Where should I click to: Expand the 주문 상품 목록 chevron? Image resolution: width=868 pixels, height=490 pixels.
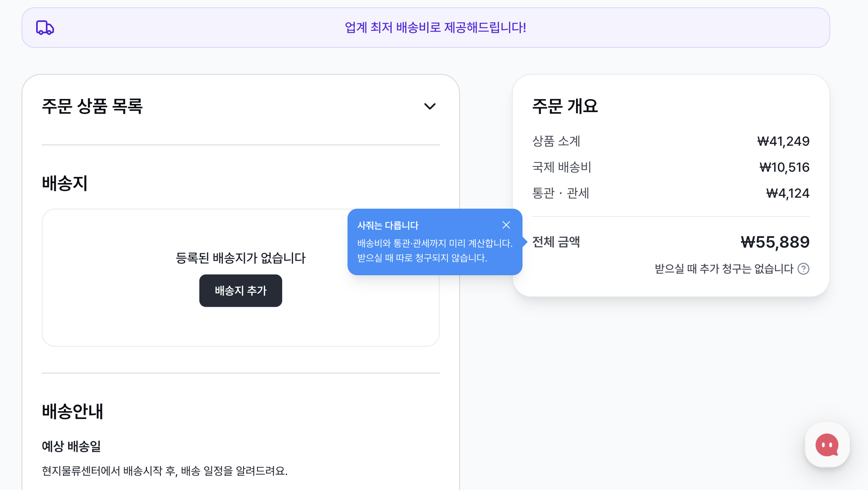[430, 106]
